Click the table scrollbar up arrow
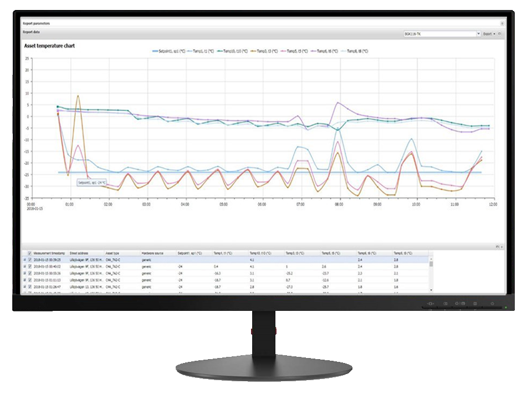Viewport: 532px width, 399px height. tap(431, 259)
